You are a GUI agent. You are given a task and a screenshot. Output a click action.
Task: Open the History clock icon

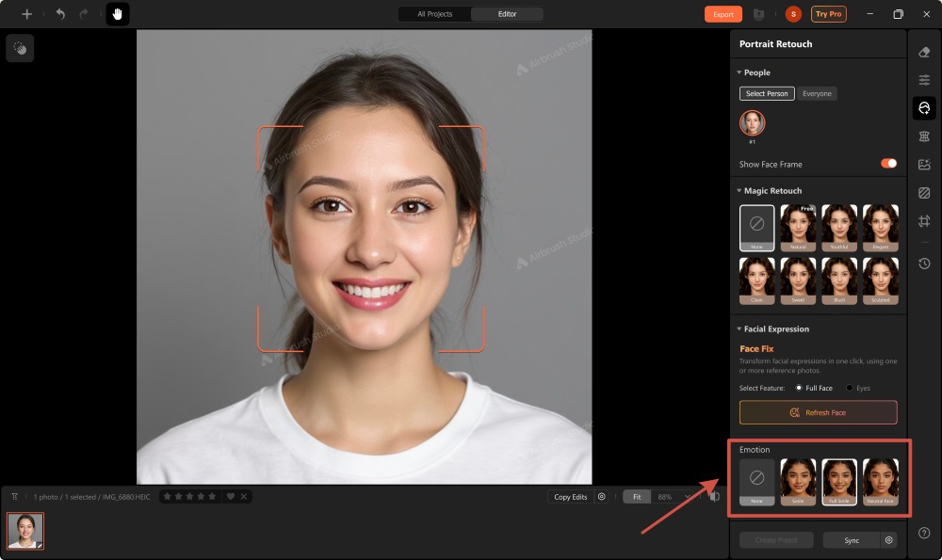(x=924, y=264)
